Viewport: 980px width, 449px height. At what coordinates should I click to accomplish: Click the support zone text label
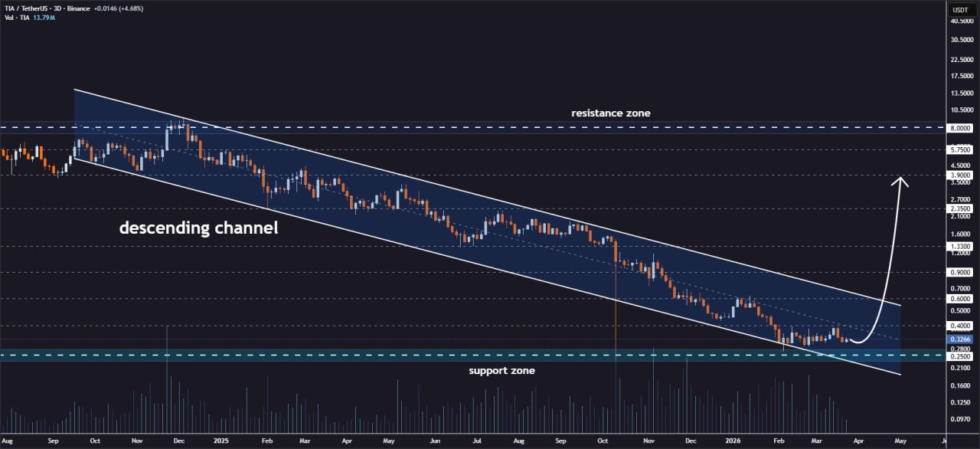501,370
